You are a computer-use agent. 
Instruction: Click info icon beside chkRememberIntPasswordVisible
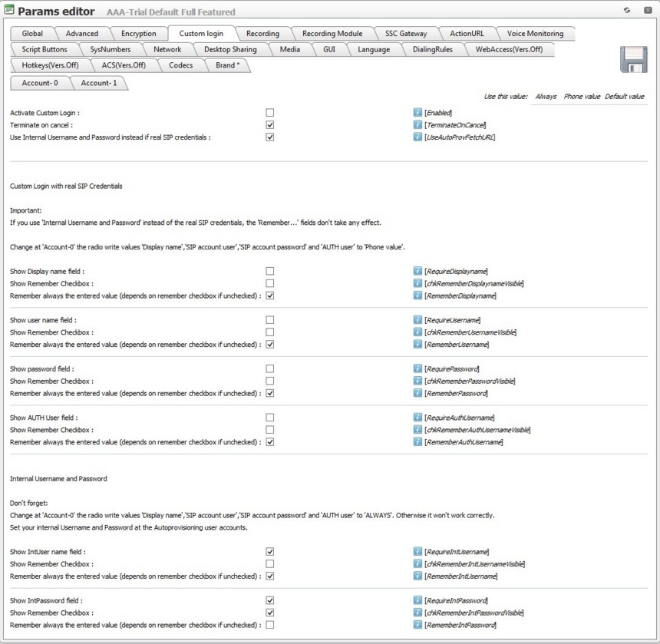point(417,613)
